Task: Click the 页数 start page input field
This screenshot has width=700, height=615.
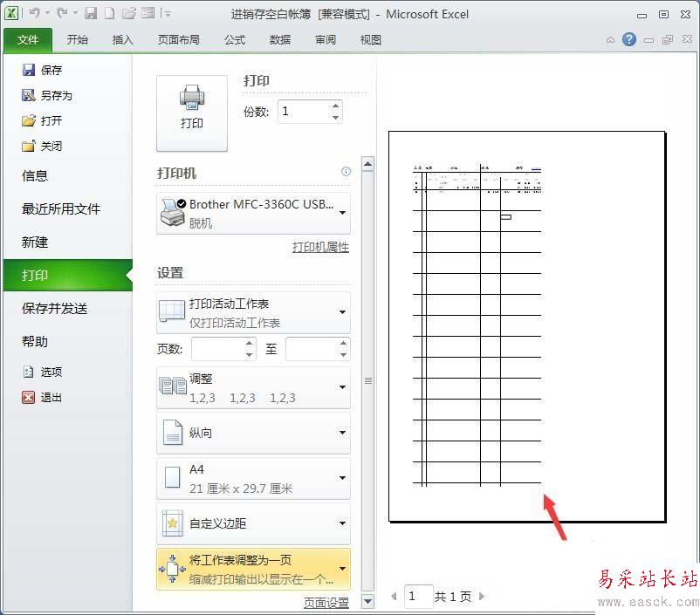Action: pos(218,349)
